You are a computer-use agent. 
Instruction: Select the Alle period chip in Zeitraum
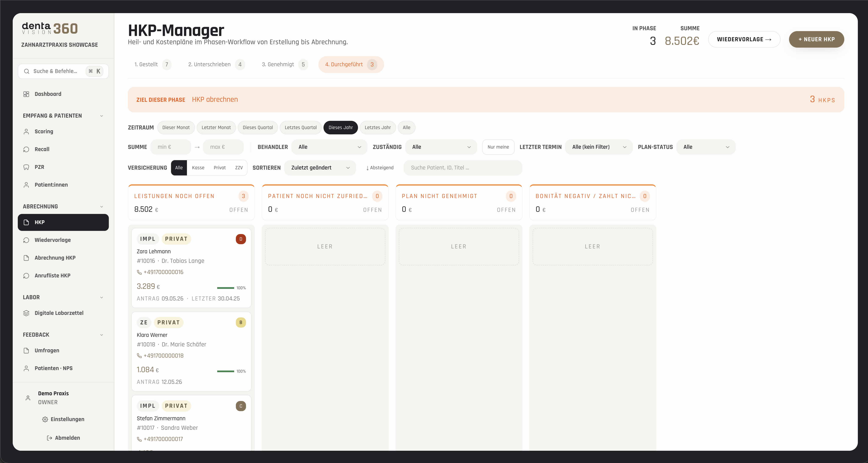point(406,128)
